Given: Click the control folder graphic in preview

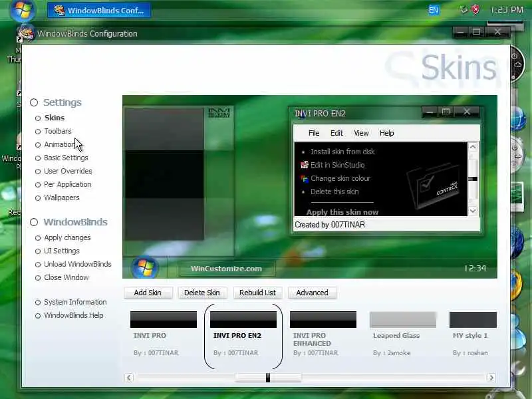Looking at the screenshot, I should pos(433,186).
